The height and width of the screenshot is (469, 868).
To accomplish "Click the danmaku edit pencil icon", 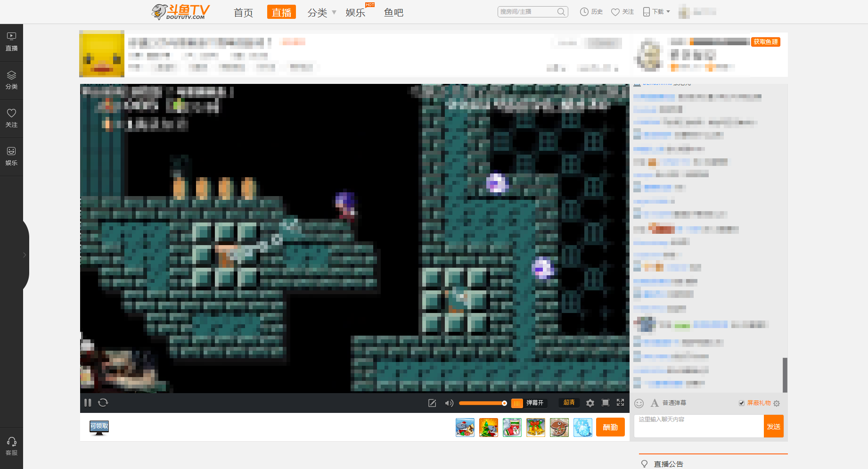I will point(432,403).
